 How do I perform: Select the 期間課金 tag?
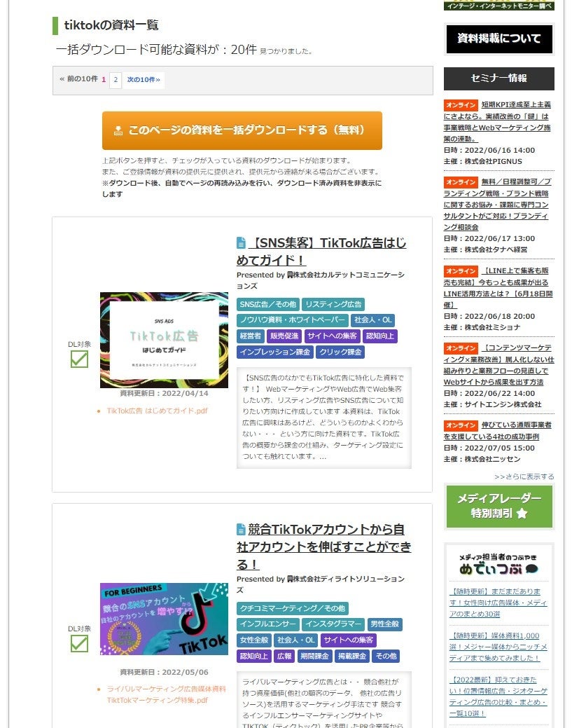click(x=314, y=656)
